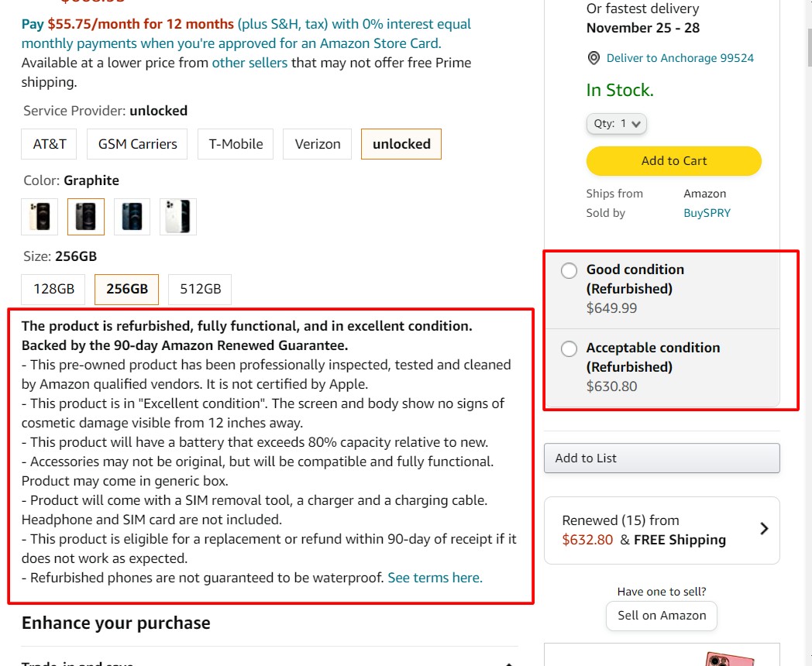Select AT&T service provider
Viewport: 812px width, 666px height.
pyautogui.click(x=49, y=144)
